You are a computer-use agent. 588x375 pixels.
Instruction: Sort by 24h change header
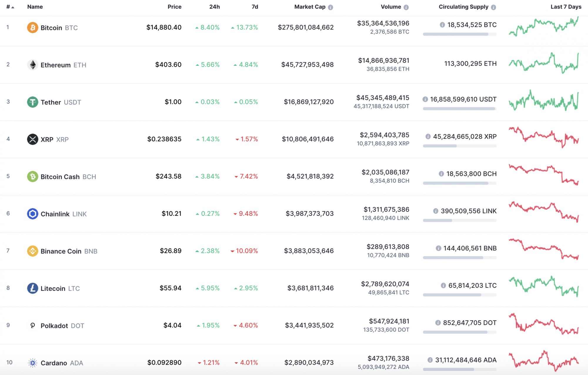tap(214, 7)
